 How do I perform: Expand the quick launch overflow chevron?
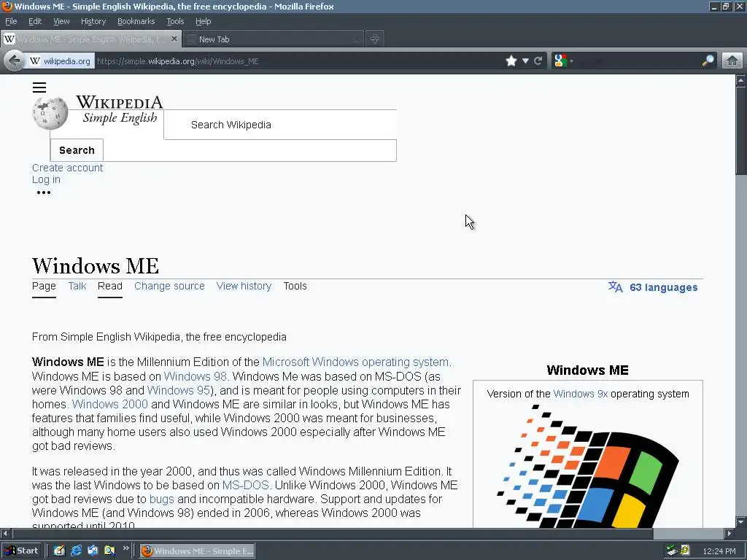(x=125, y=548)
